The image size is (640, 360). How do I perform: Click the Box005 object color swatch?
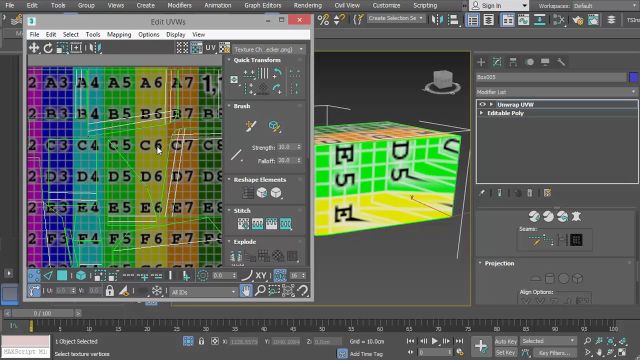tap(633, 77)
